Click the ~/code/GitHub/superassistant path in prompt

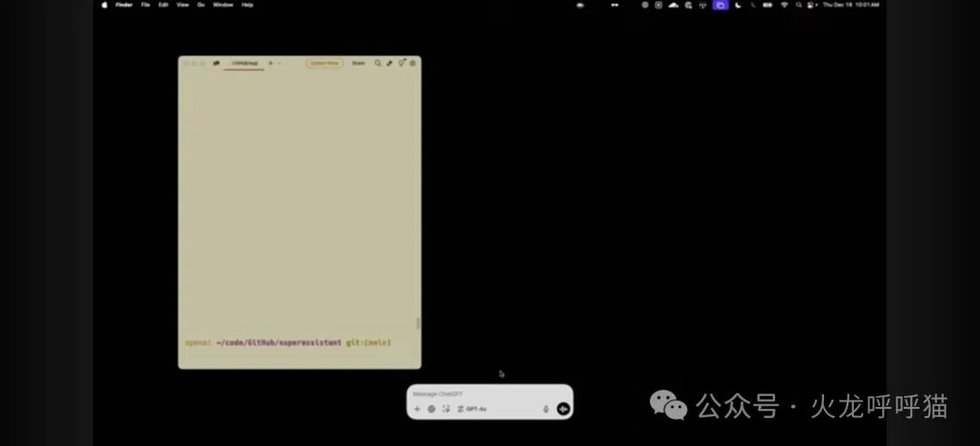(279, 343)
